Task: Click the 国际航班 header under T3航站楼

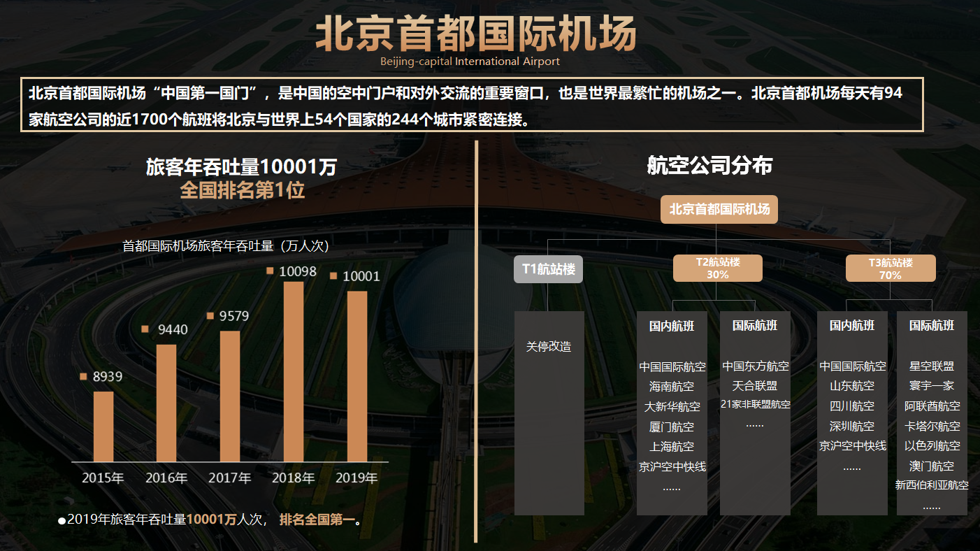Action: [x=932, y=326]
